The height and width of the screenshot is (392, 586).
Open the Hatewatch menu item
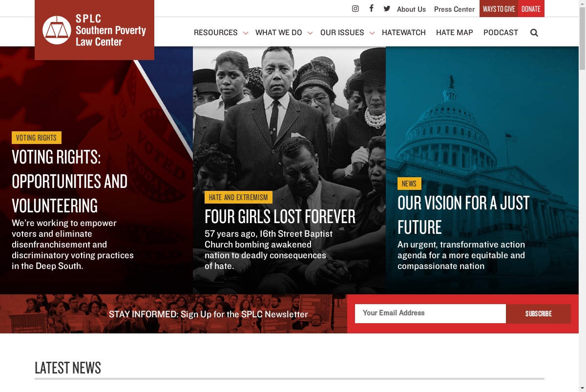point(404,33)
